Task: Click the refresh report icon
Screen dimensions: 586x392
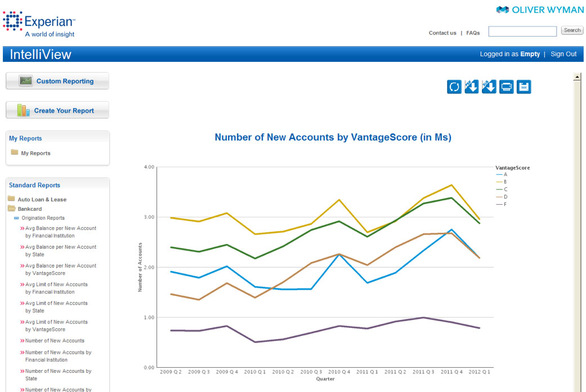Action: pyautogui.click(x=454, y=87)
